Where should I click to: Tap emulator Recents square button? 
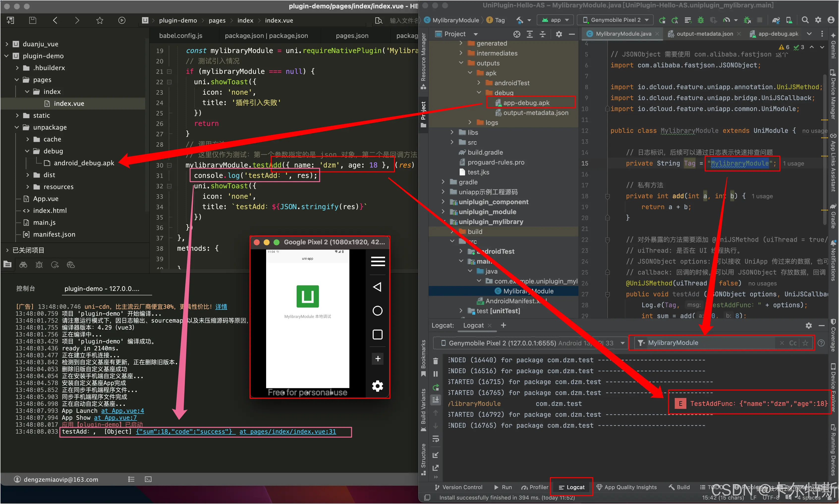coord(378,334)
